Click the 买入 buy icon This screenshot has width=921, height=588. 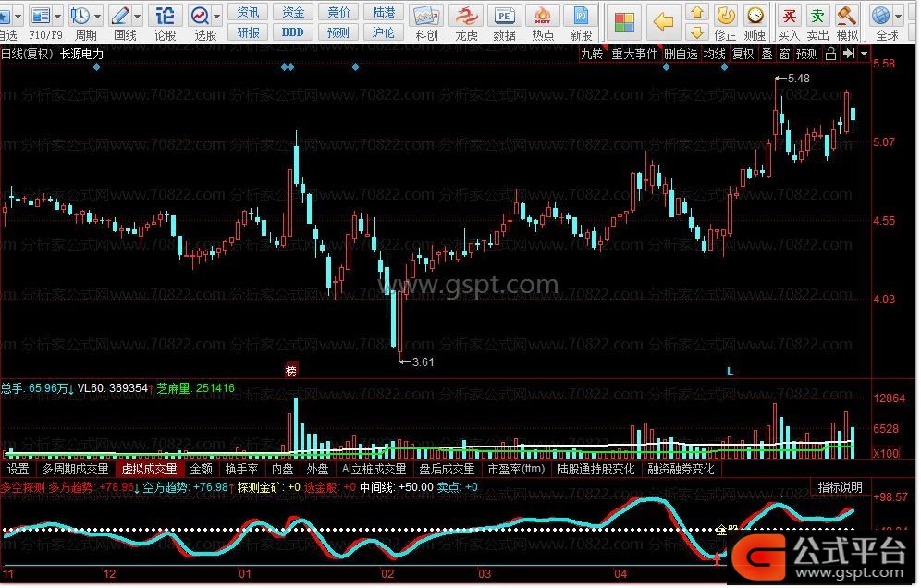click(x=790, y=16)
